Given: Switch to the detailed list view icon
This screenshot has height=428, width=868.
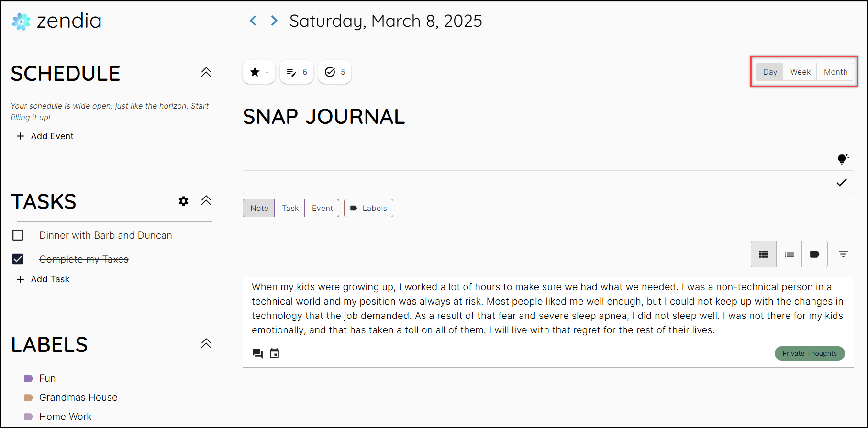Looking at the screenshot, I should point(764,254).
